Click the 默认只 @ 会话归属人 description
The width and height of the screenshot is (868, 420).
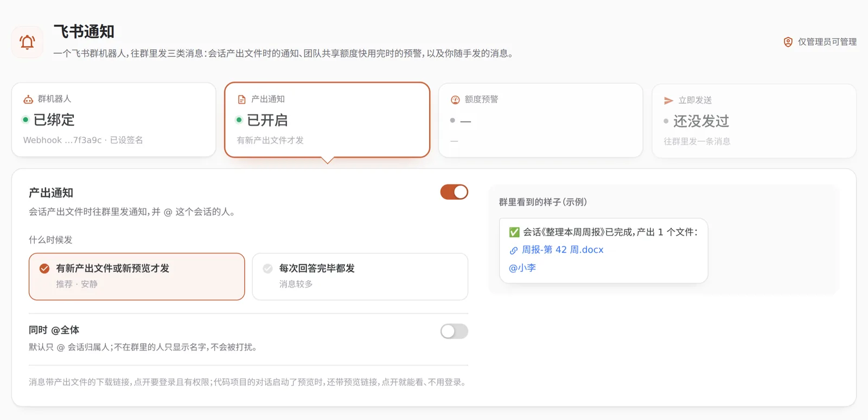[143, 347]
